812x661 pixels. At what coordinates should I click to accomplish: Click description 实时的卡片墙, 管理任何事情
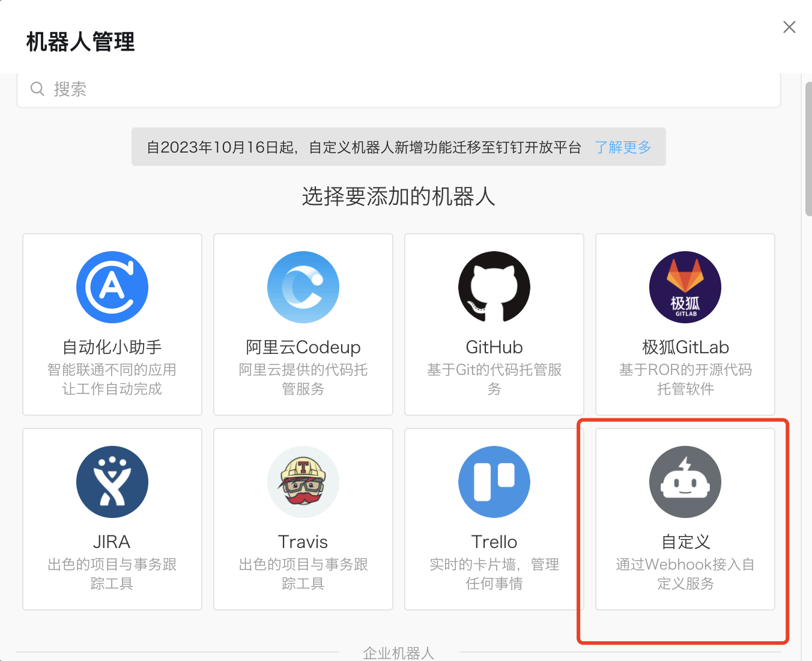494,574
